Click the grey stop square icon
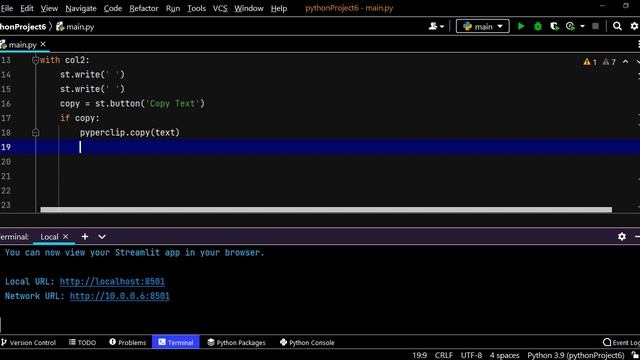 [x=596, y=27]
